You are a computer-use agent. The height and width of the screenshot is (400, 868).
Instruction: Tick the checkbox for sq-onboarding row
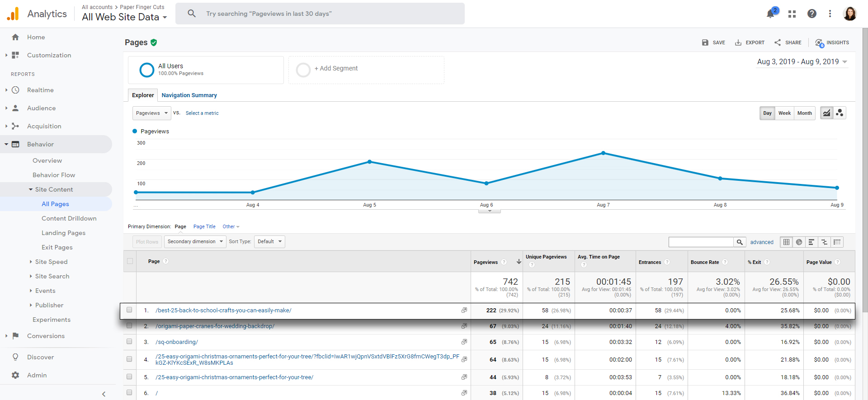pos(129,342)
